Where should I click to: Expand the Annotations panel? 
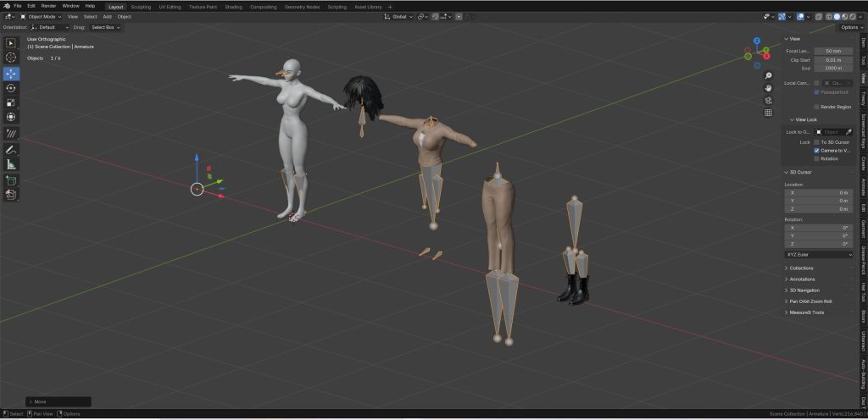802,279
